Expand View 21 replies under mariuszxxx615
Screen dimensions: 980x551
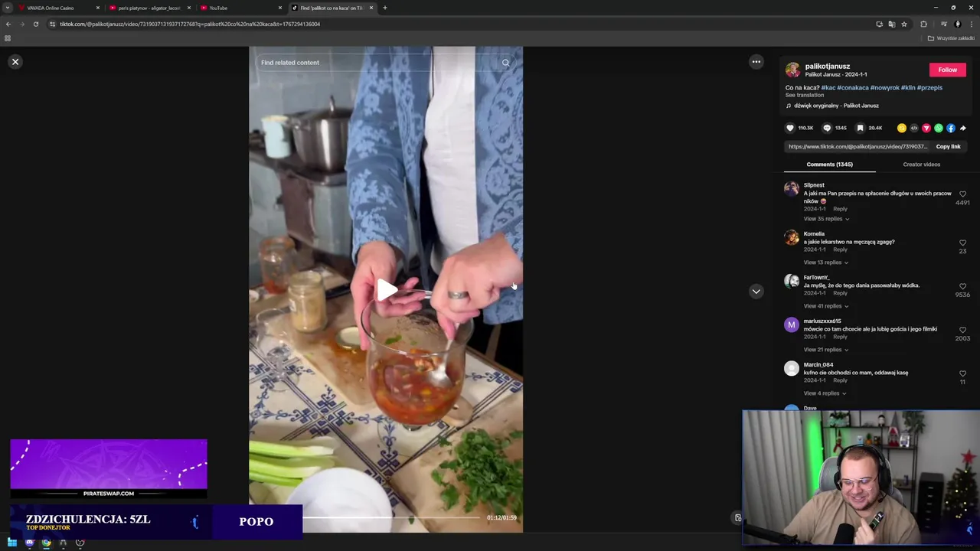click(825, 350)
